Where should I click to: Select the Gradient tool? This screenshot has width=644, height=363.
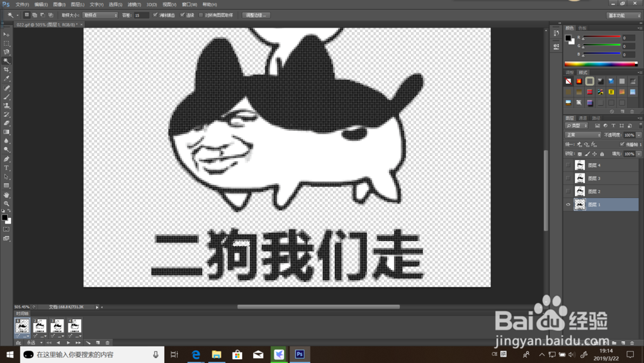(x=6, y=132)
